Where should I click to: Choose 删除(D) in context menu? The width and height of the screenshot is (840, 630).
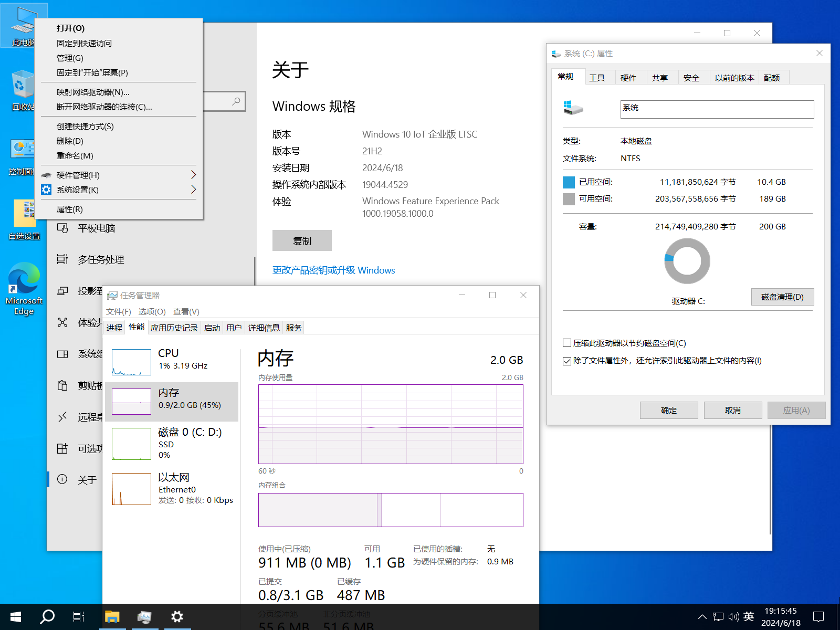tap(119, 141)
